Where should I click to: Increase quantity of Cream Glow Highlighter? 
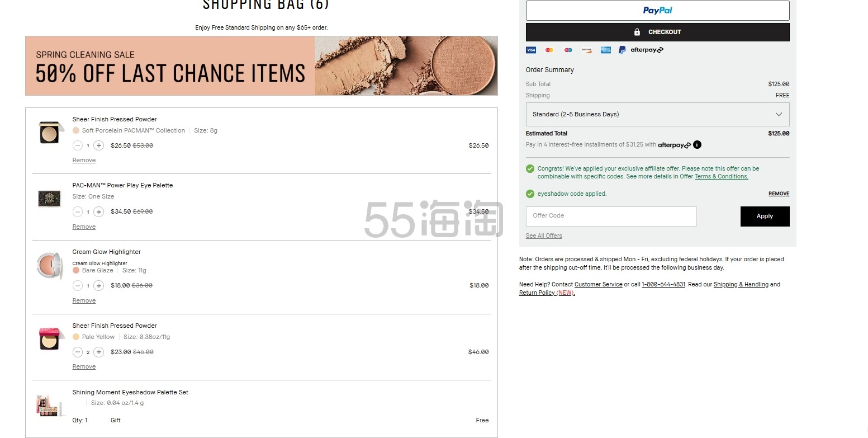(x=98, y=286)
